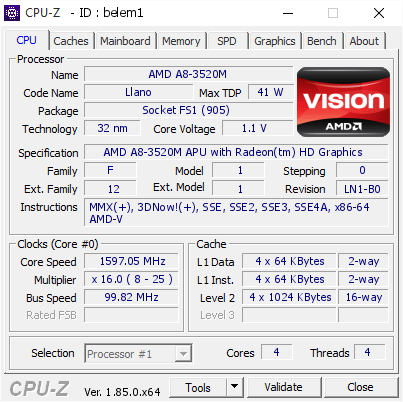Open the Memory tab

coord(181,41)
